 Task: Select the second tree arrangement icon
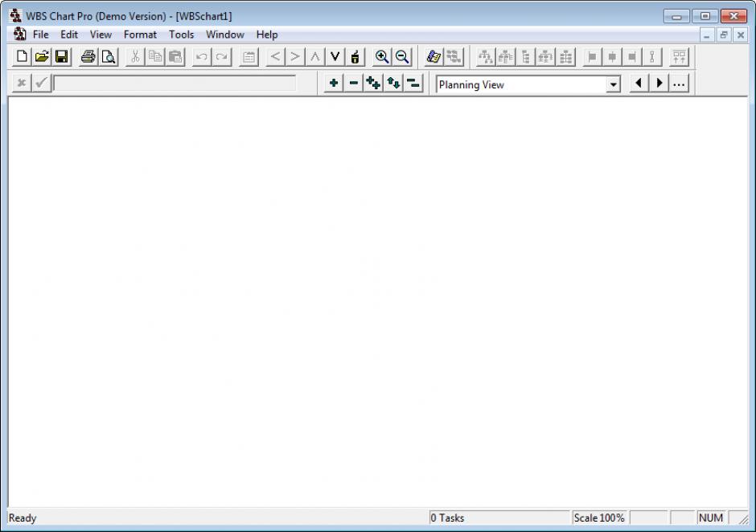click(x=506, y=57)
